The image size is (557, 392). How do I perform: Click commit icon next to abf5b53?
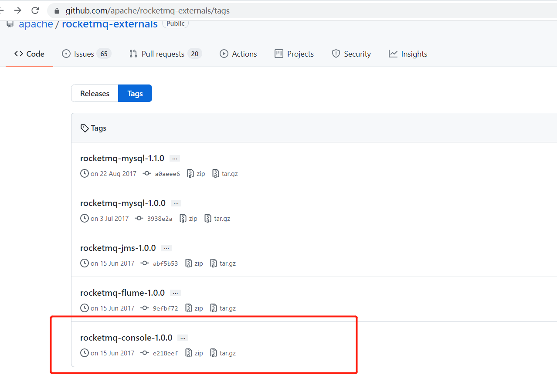coord(145,263)
